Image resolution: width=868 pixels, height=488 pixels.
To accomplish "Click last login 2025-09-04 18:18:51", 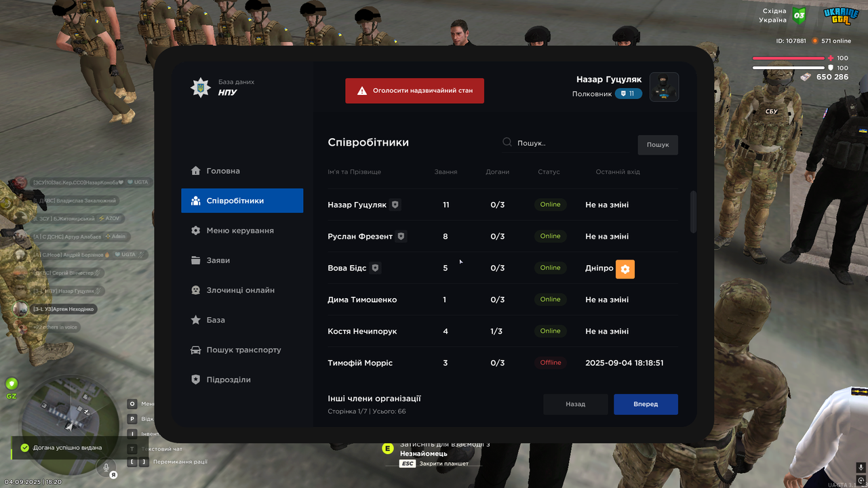I will pos(624,363).
